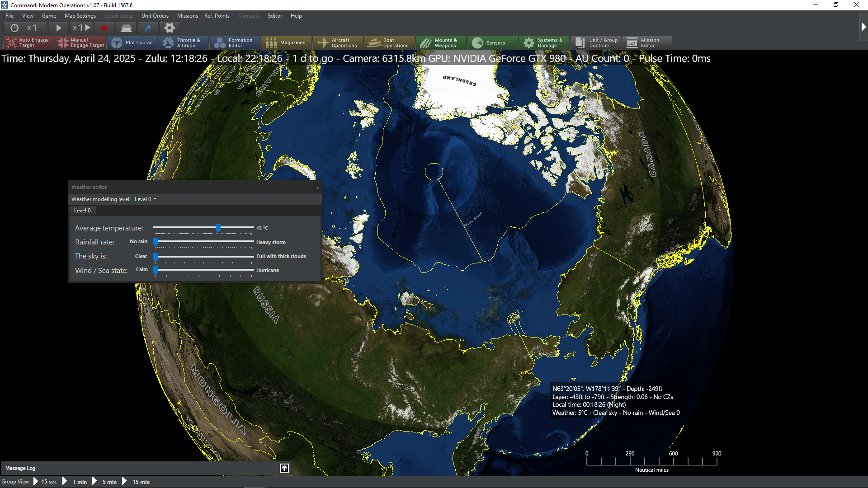Viewport: 868px width, 488px height.
Task: Click the blue curved arrow toolbar icon
Action: pos(148,28)
